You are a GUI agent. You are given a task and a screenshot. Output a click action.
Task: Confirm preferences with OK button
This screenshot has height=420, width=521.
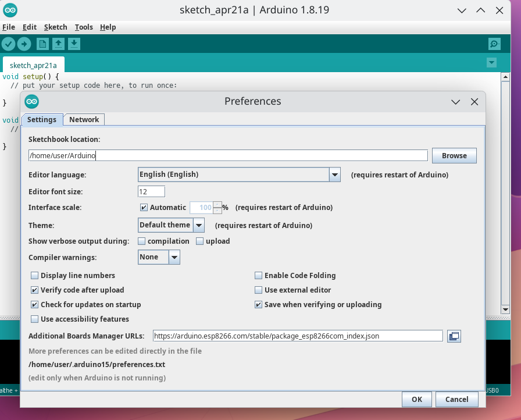pos(417,400)
